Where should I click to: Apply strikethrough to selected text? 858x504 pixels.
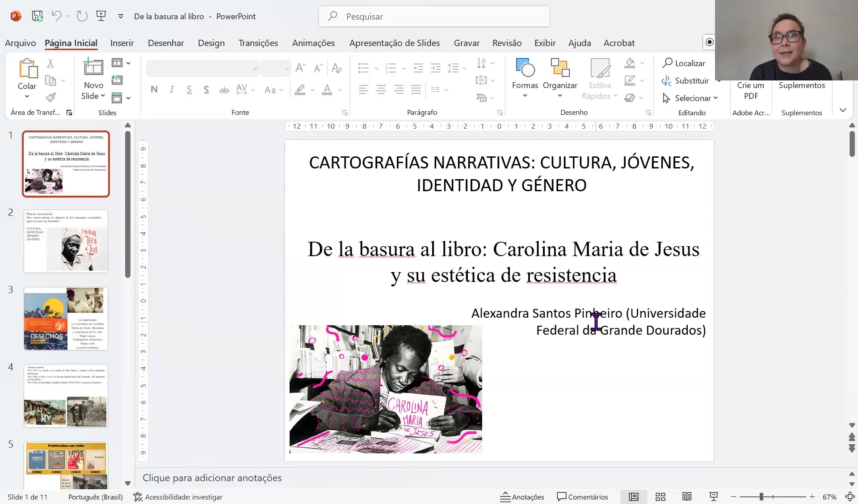tap(224, 89)
